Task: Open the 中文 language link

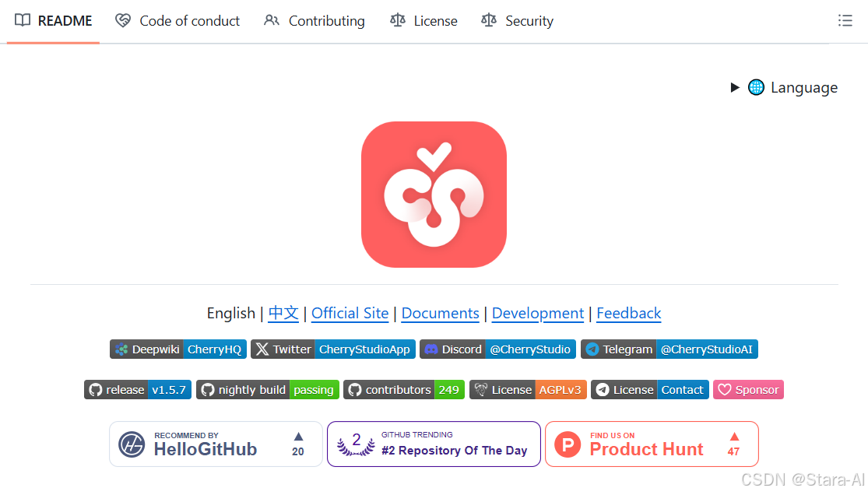Action: 283,314
